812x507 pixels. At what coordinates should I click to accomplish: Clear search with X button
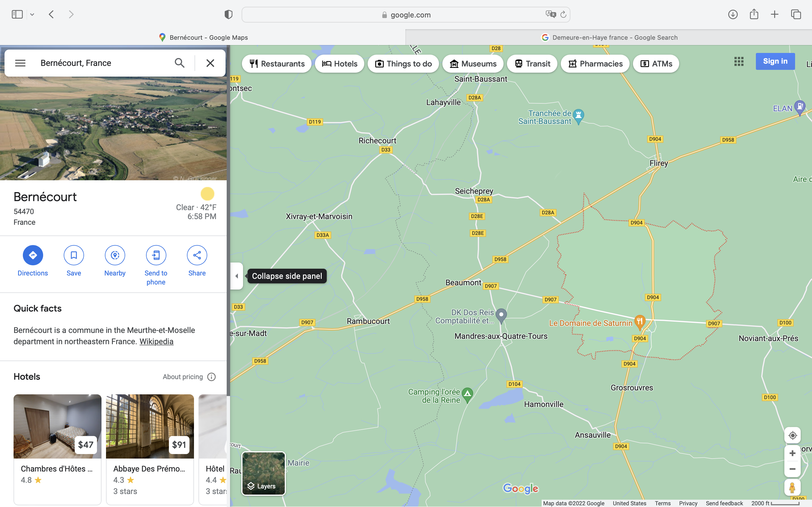pyautogui.click(x=210, y=63)
